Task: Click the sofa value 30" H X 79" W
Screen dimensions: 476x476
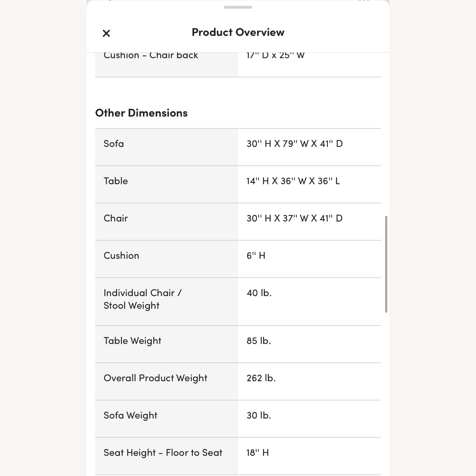Action: click(x=294, y=144)
